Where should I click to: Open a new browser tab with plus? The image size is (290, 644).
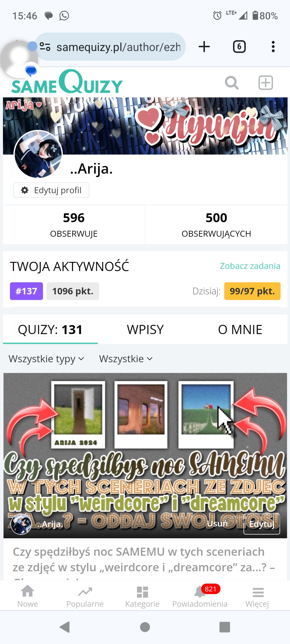pyautogui.click(x=204, y=47)
